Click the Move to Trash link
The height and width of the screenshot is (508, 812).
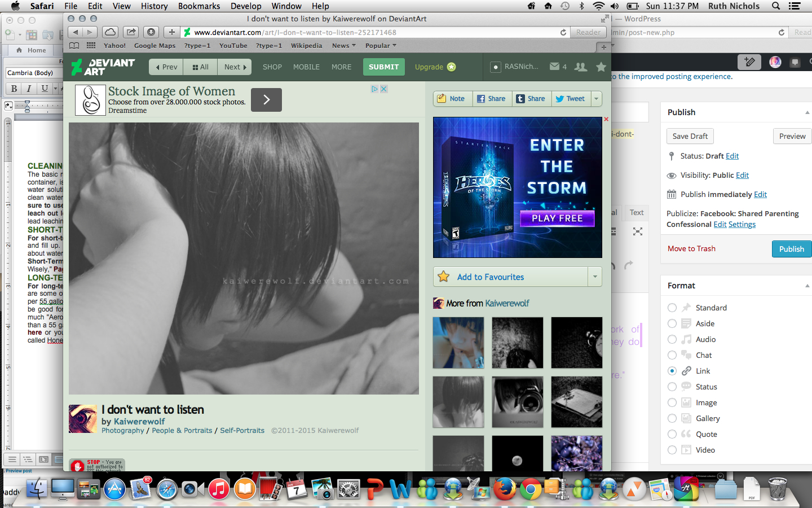click(691, 249)
